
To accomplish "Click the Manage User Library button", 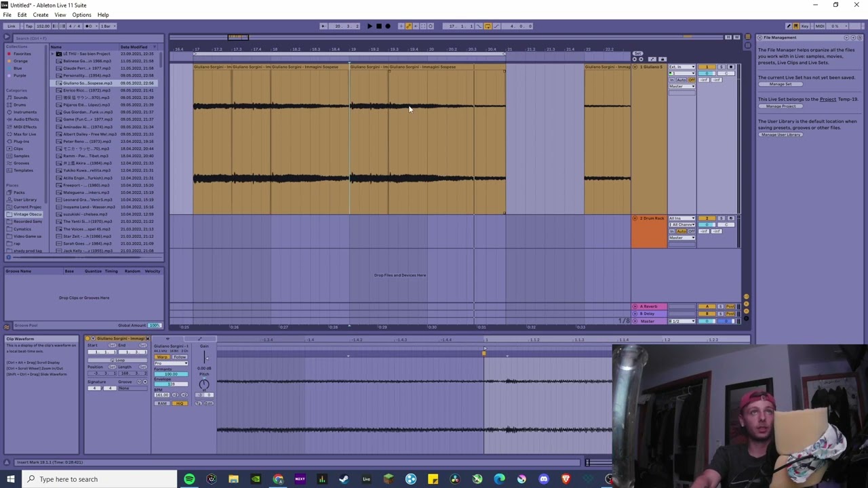I will pyautogui.click(x=781, y=134).
